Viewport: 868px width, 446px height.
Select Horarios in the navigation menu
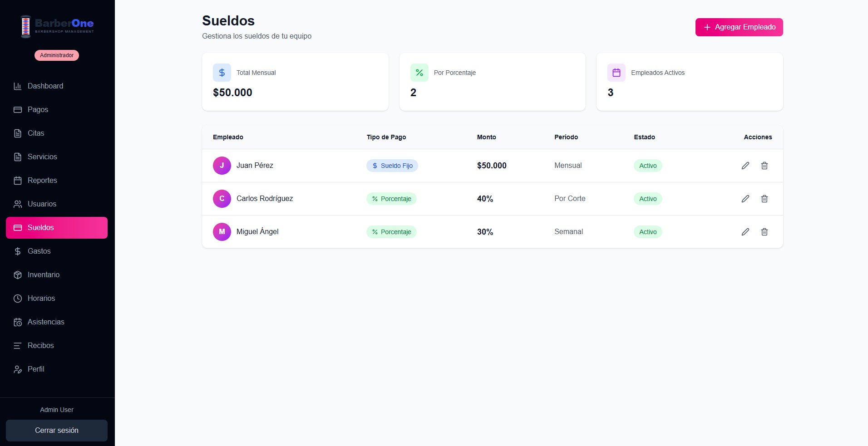tap(41, 299)
